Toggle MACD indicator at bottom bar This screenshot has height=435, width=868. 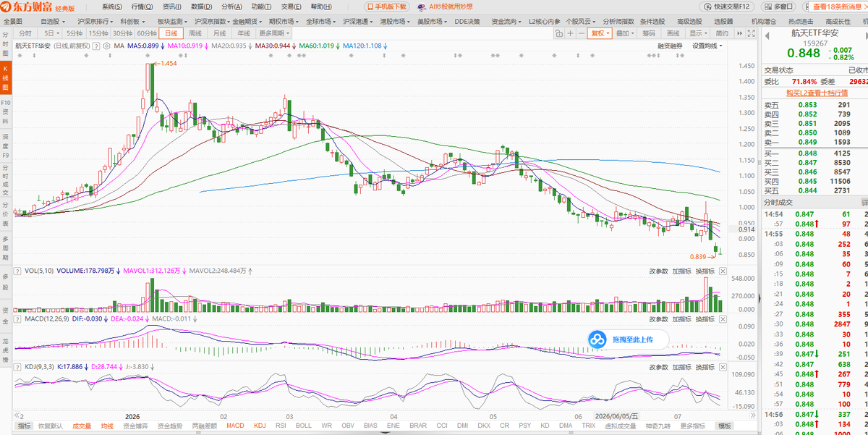click(x=235, y=426)
